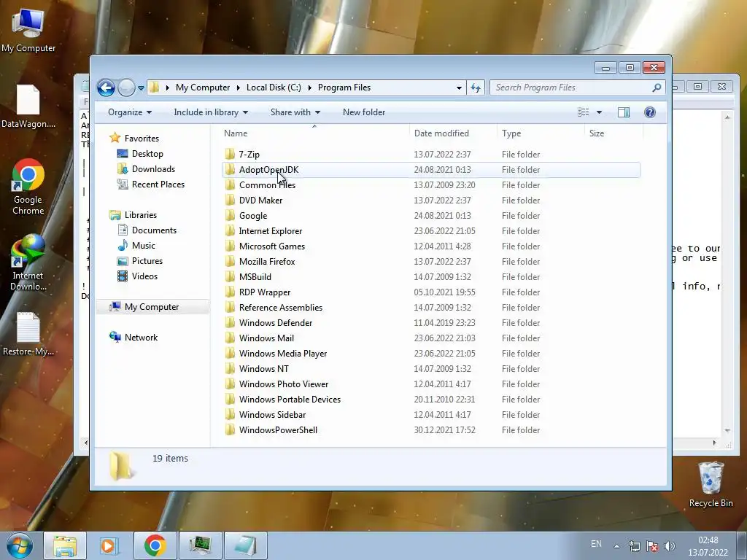Open the Music library
This screenshot has height=560, width=747.
(x=143, y=245)
